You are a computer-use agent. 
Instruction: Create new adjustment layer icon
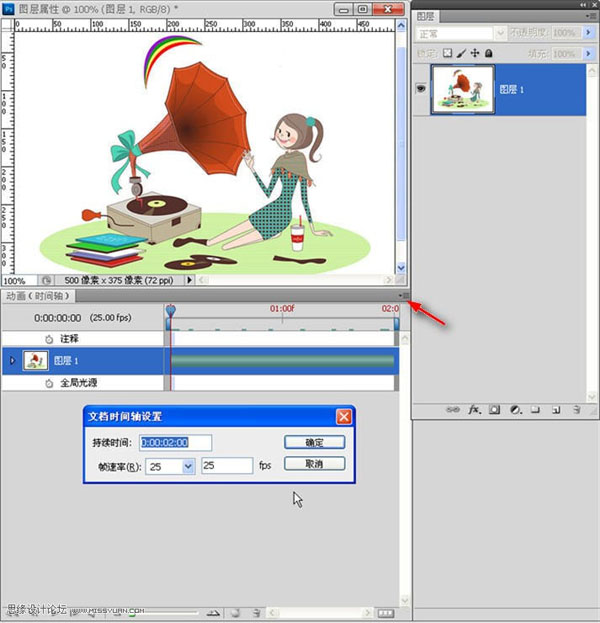click(516, 409)
